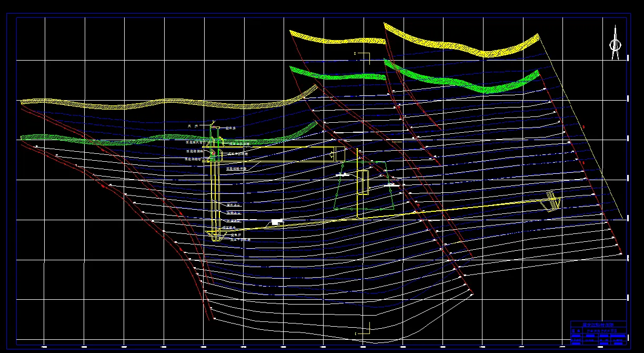Select the section cut mark at drawing top
This screenshot has width=644, height=353.
click(362, 57)
